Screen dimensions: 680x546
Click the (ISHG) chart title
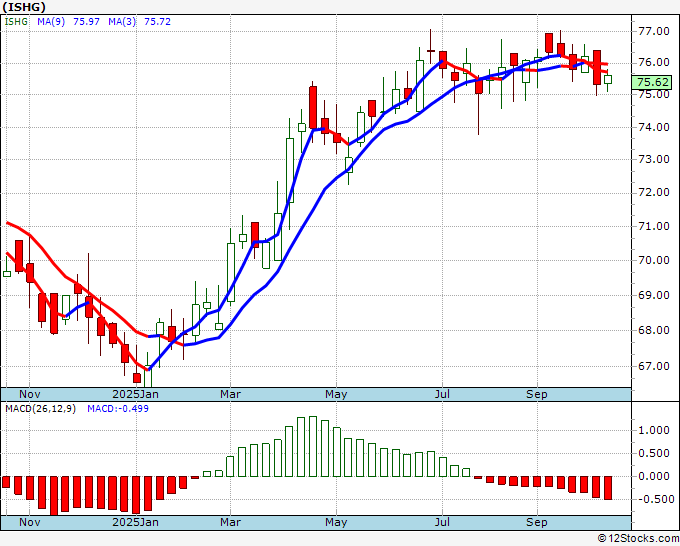(x=24, y=7)
